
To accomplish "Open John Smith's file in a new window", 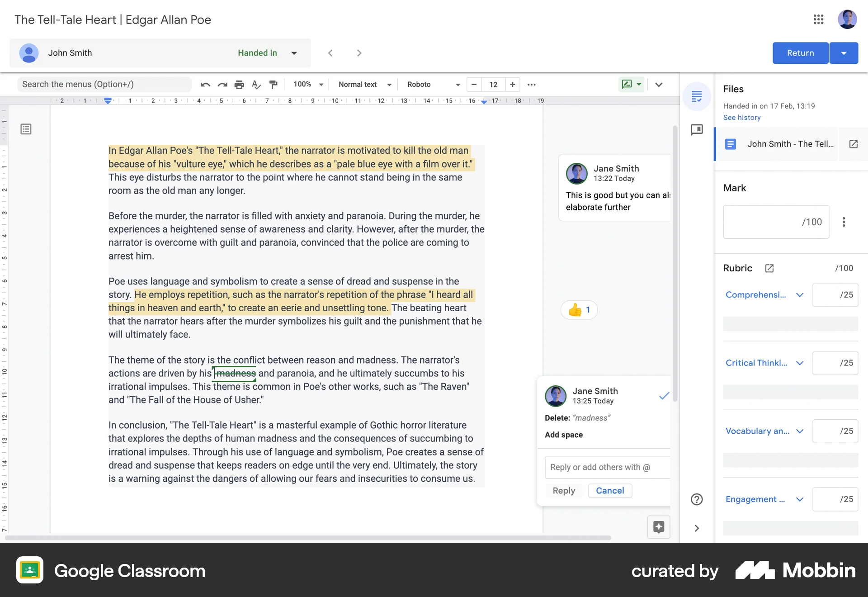I will [x=854, y=144].
